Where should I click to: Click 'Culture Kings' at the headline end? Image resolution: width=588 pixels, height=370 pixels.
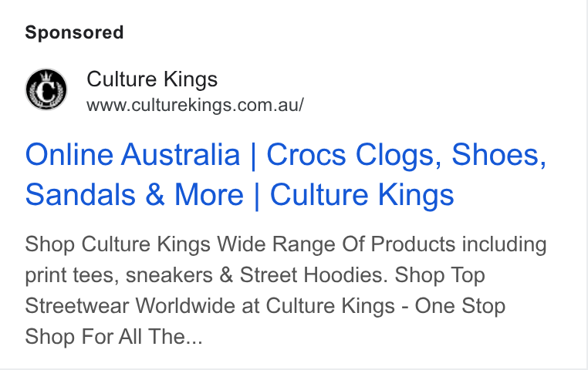coord(362,196)
